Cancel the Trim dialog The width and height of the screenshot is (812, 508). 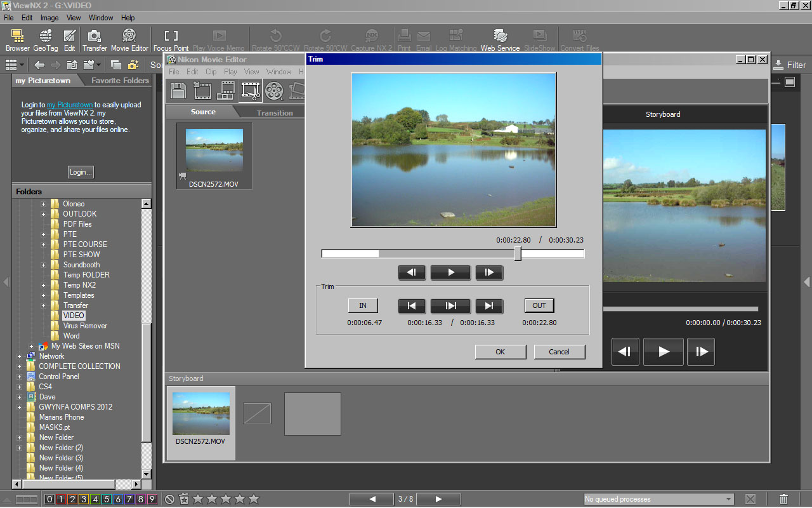[x=559, y=352]
